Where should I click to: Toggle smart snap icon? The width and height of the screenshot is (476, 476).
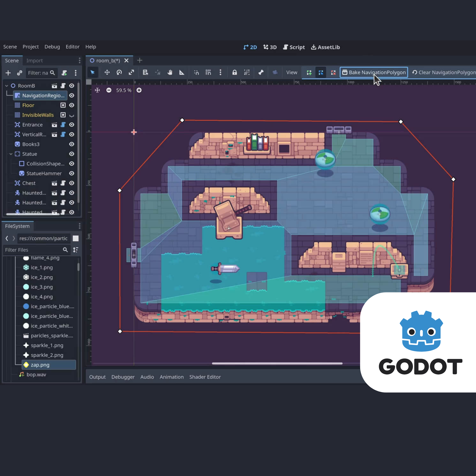click(196, 72)
